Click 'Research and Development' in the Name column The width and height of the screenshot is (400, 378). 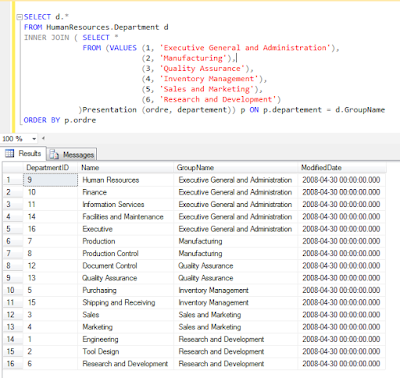pos(126,364)
